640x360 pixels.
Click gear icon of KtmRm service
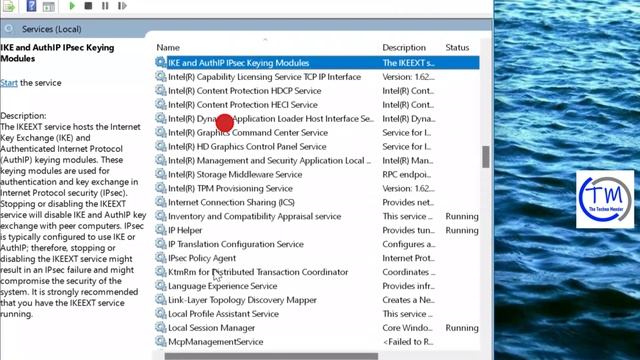[x=160, y=271]
